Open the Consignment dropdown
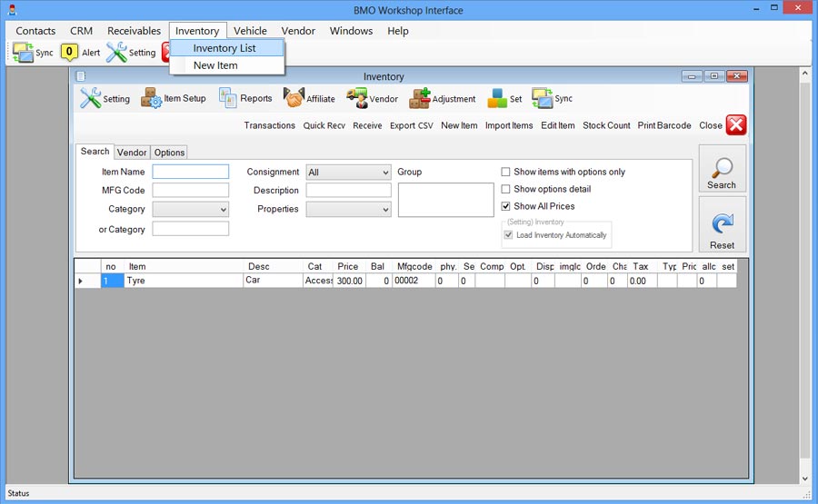This screenshot has width=818, height=504. 348,172
